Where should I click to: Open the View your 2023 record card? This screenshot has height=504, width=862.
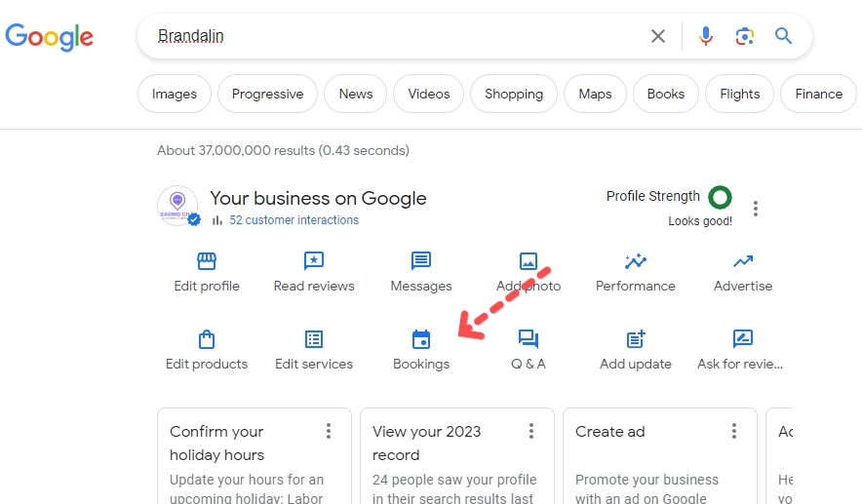457,456
